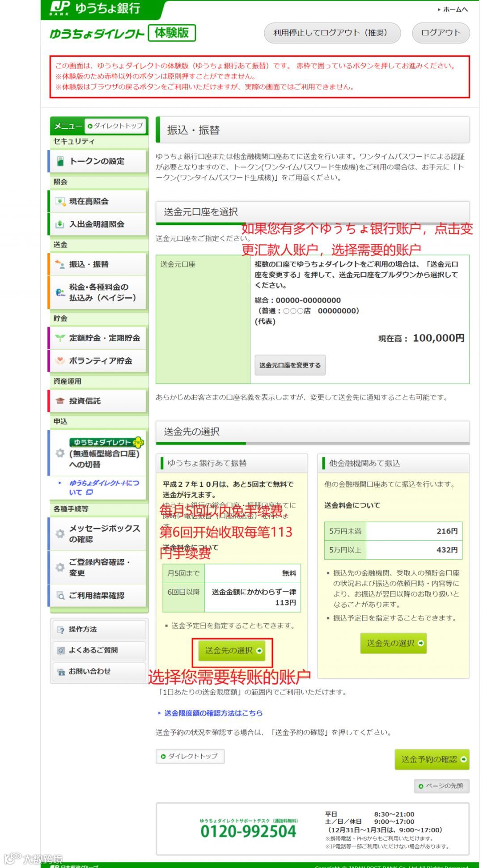Click the 操作方法 help icon
Viewport: 483px width, 868px height.
pos(61,630)
